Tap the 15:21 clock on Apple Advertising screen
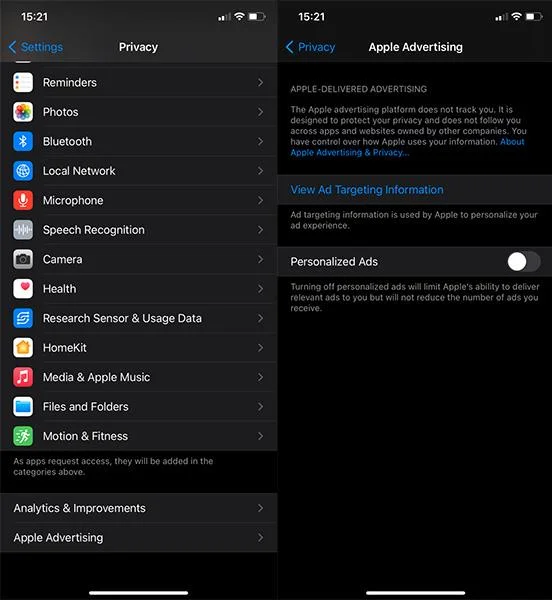 coord(311,17)
